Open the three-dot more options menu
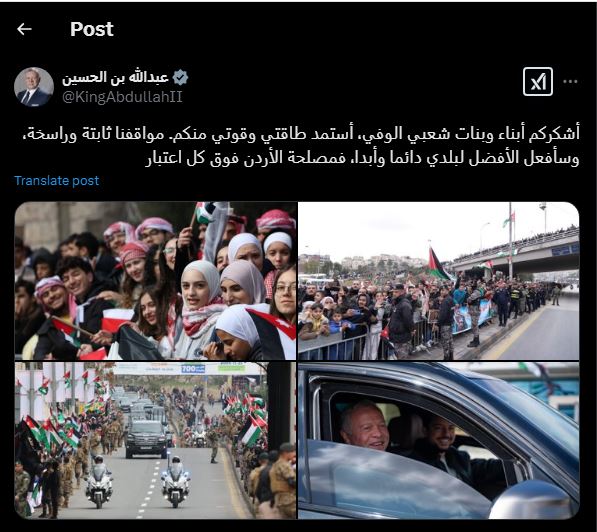Viewport: 597px width, 532px height. click(x=570, y=81)
